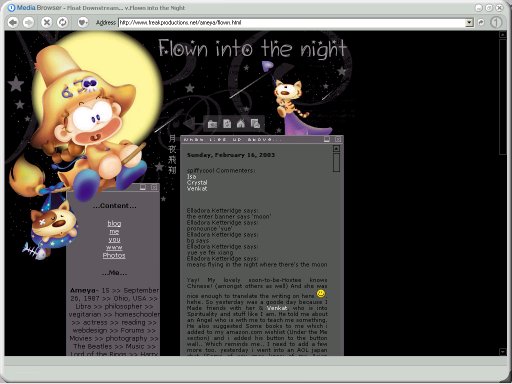Click the blog entry panel's scroll up arrow
This screenshot has width=512, height=384.
click(x=336, y=149)
